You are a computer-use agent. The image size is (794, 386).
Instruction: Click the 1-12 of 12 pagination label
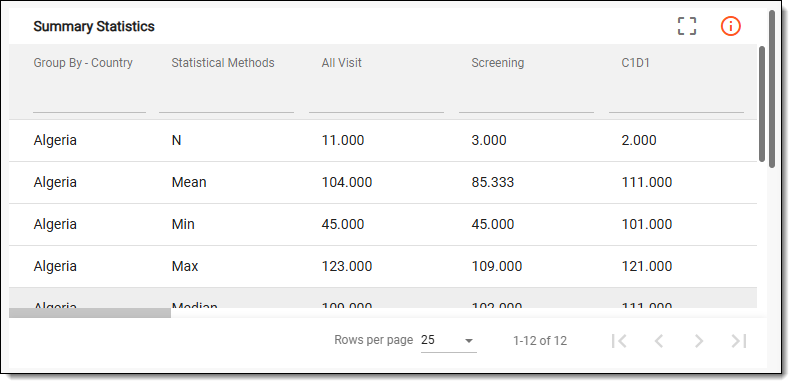[x=540, y=341]
